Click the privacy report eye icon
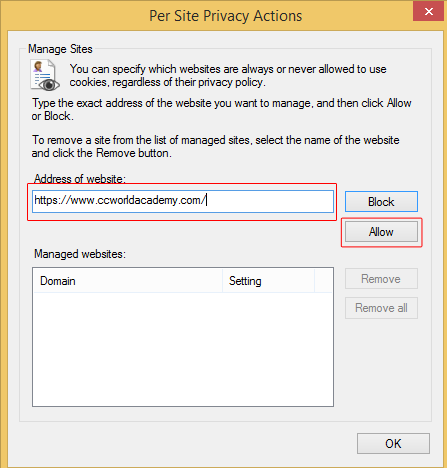 pyautogui.click(x=45, y=75)
